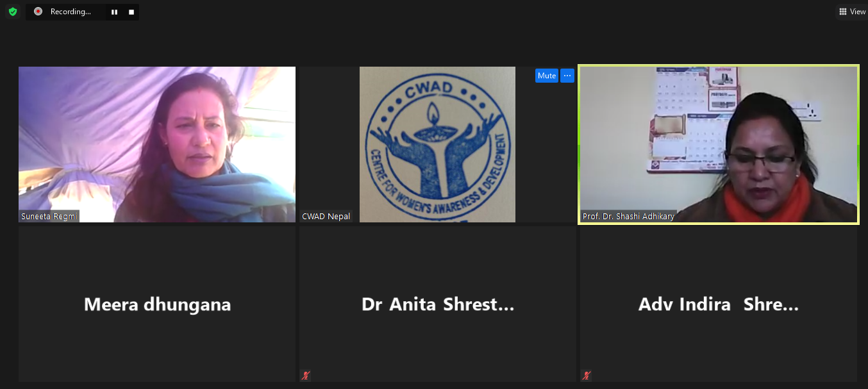Click the CWAD Nepal name label
Image resolution: width=868 pixels, height=389 pixels.
point(326,217)
